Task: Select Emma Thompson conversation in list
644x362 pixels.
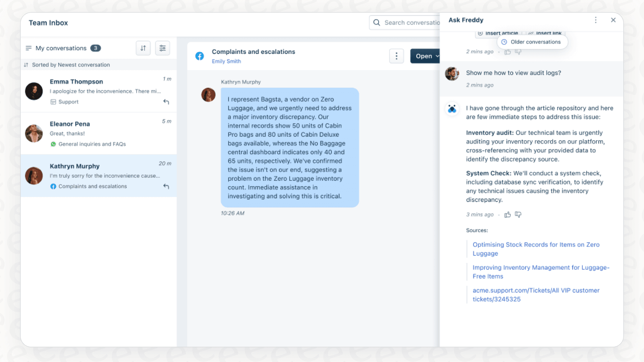Action: coord(99,91)
